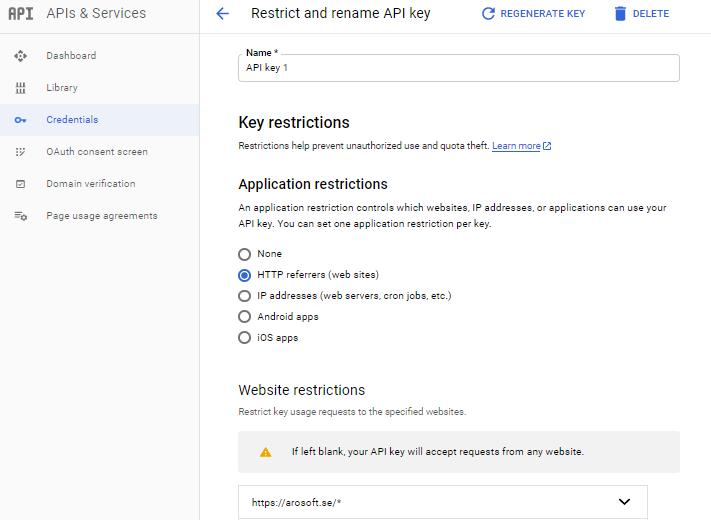
Task: Click the https://arosoft.se/* website entry
Action: [443, 502]
